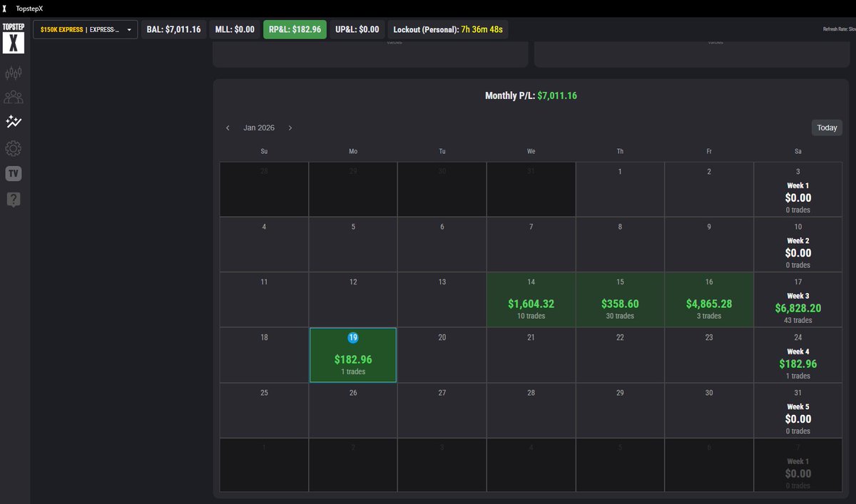Open the $150K EXPRESS account dropdown

[85, 29]
